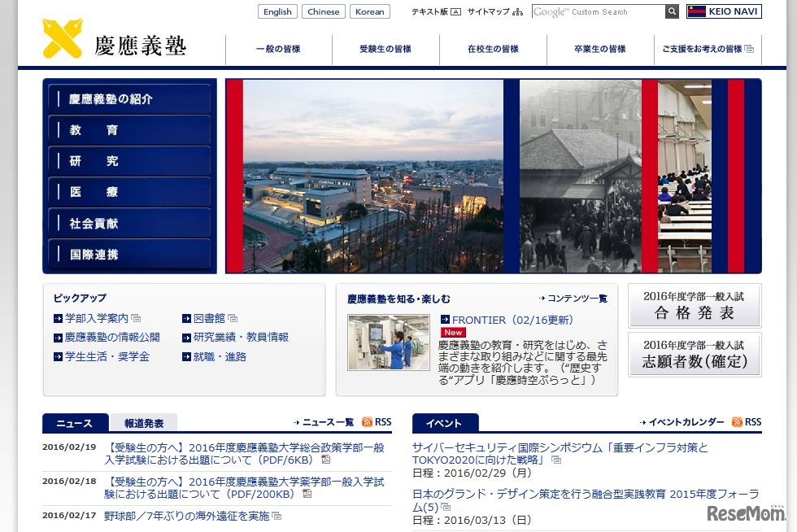Click the document icon after the 2016/02/19 news

[325, 460]
